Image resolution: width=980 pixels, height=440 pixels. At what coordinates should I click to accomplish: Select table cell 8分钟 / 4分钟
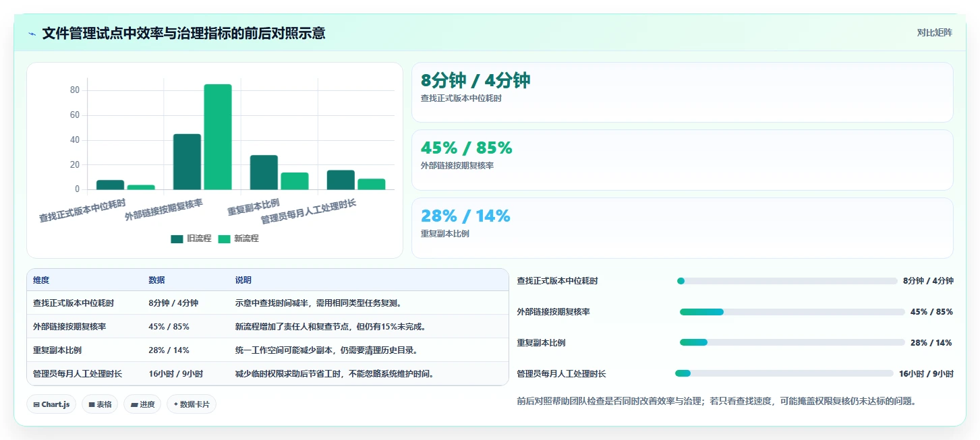pos(173,303)
